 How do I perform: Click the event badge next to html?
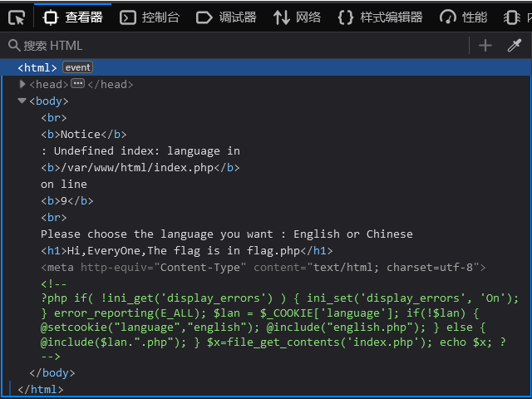77,67
